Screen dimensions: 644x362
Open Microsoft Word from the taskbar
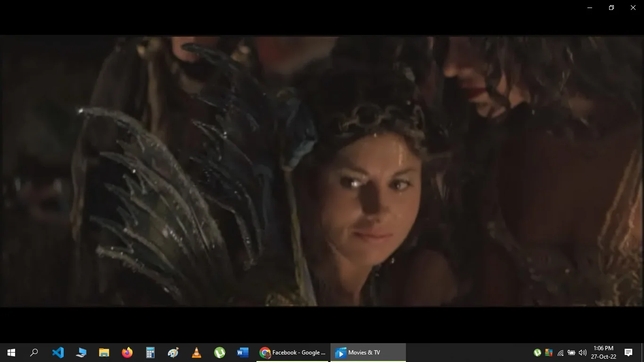242,353
